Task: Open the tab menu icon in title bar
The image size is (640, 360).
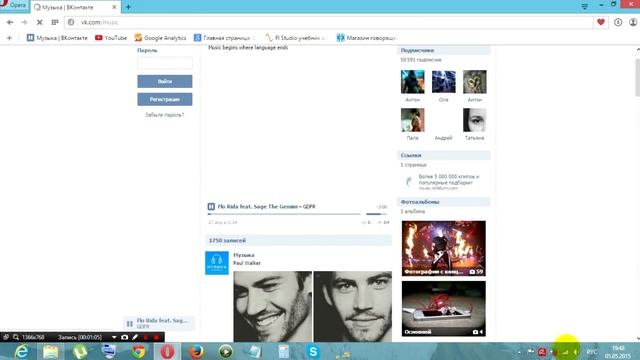Action: click(584, 6)
